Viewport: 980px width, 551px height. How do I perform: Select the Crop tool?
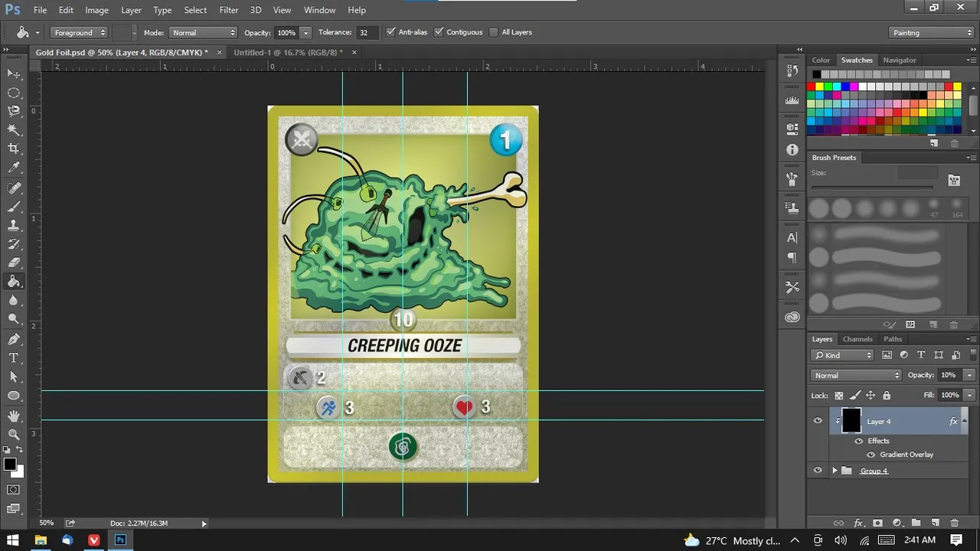pyautogui.click(x=14, y=148)
